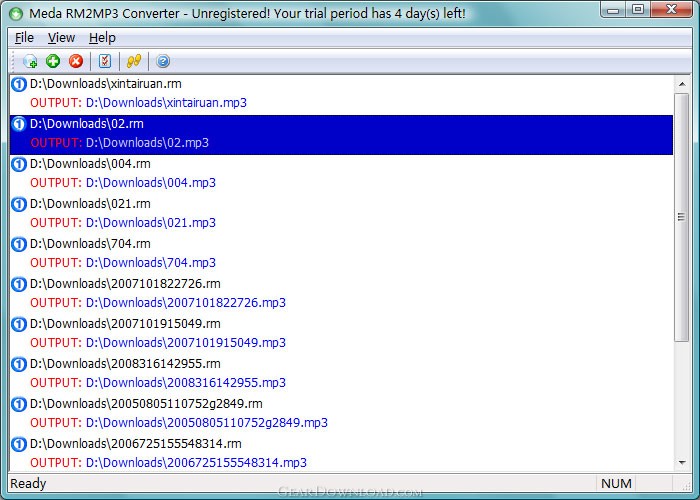
Task: Click the status icon beside 2008316142955.rm
Action: 19,364
